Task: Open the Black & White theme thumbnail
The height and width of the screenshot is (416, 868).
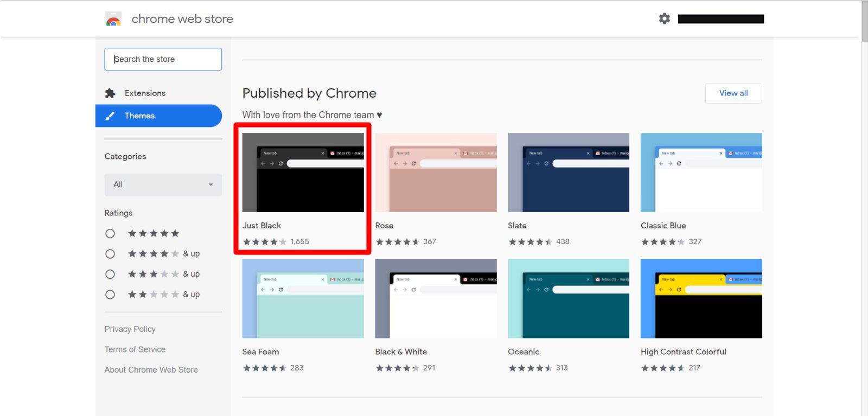Action: 436,299
